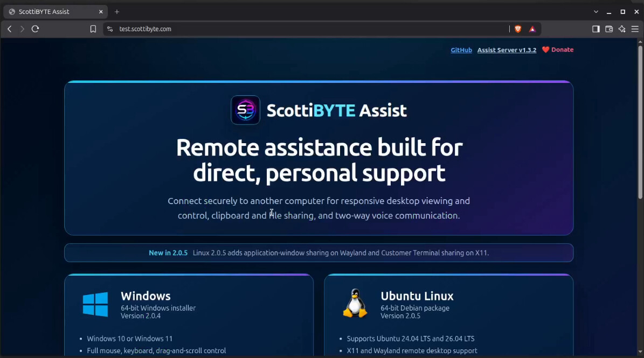
Task: Click 'Version 2.0.4' under Windows
Action: [141, 316]
